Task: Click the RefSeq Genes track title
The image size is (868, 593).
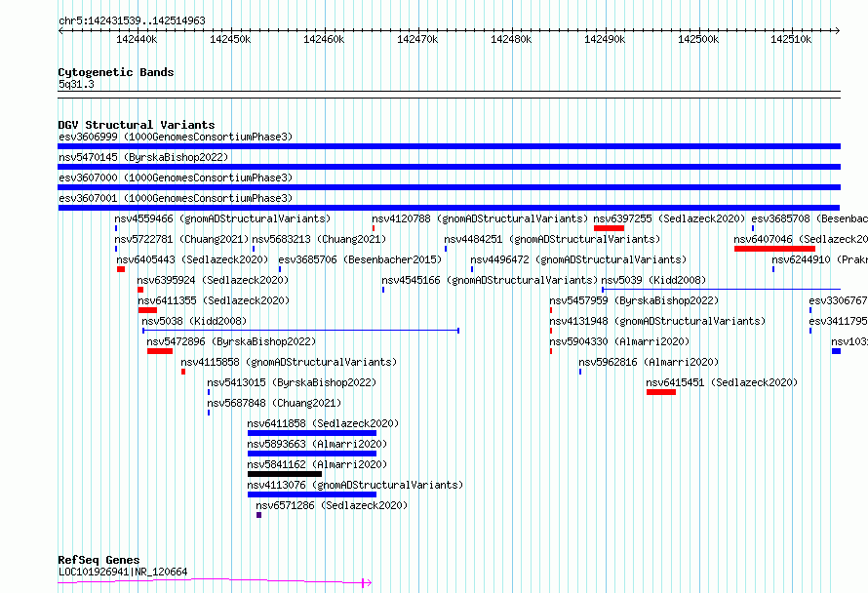Action: pos(99,560)
